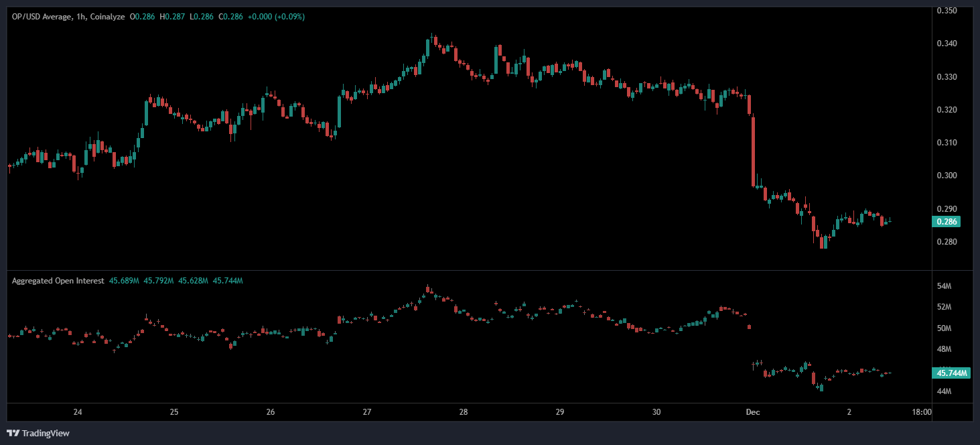Click the large red drop candle near Dec
Image resolution: width=980 pixels, height=445 pixels.
tap(754, 151)
